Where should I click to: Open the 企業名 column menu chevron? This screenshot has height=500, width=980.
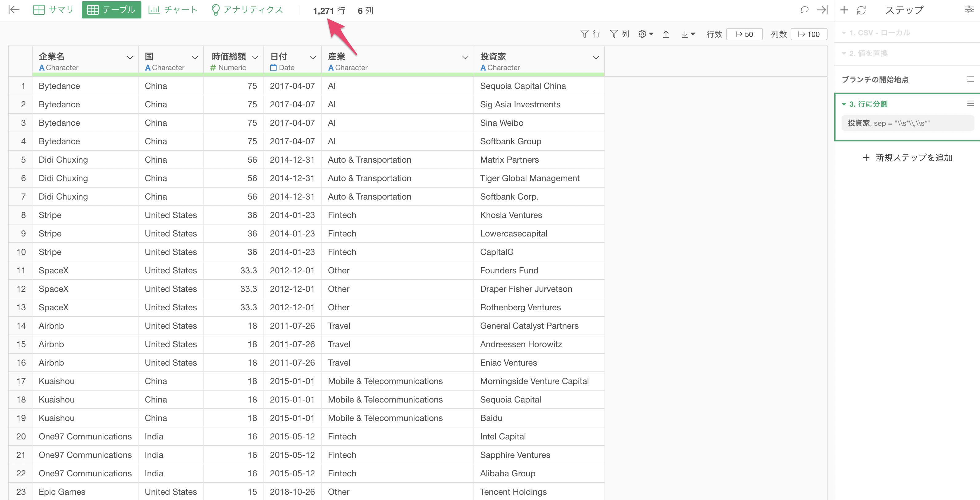pyautogui.click(x=130, y=58)
